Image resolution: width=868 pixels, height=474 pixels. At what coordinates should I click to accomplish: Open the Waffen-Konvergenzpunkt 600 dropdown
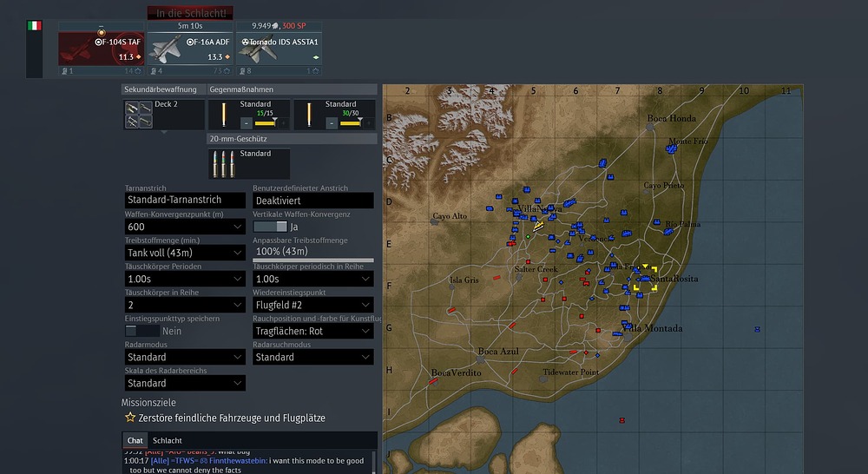coord(185,227)
